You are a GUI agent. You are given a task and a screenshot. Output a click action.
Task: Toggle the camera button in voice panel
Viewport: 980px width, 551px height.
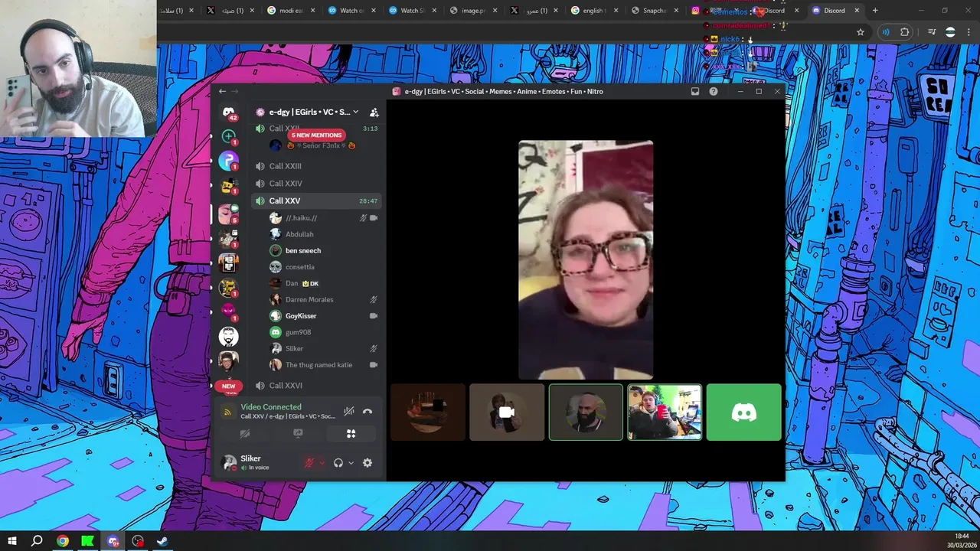tap(245, 434)
